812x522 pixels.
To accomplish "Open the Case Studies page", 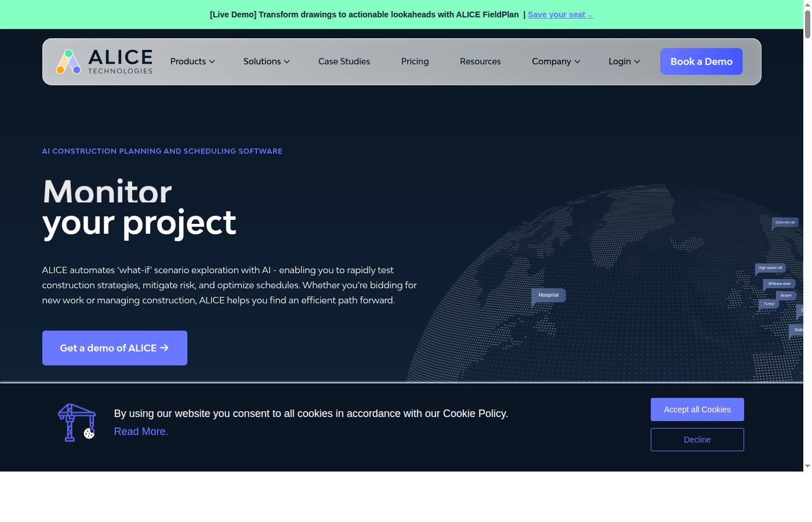I will (x=344, y=61).
